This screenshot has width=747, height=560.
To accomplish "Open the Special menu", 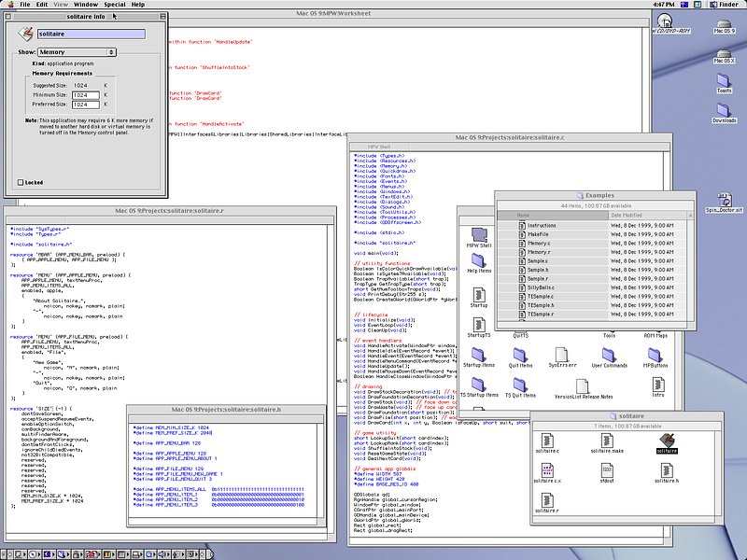I will coord(115,5).
